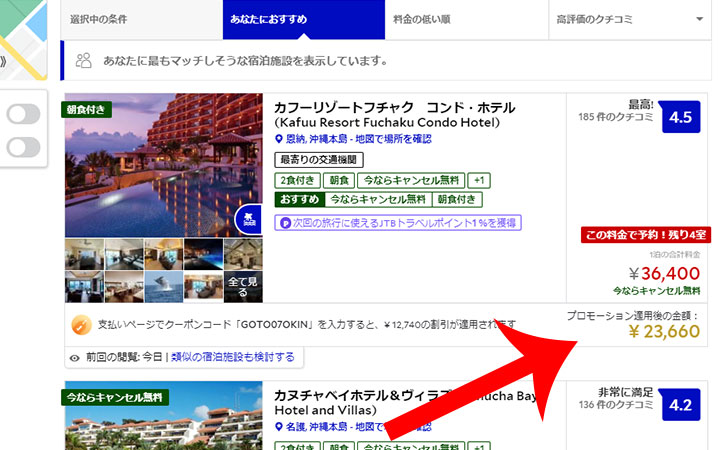Click the おすすめ green label
This screenshot has height=450, width=728.
pyautogui.click(x=300, y=200)
